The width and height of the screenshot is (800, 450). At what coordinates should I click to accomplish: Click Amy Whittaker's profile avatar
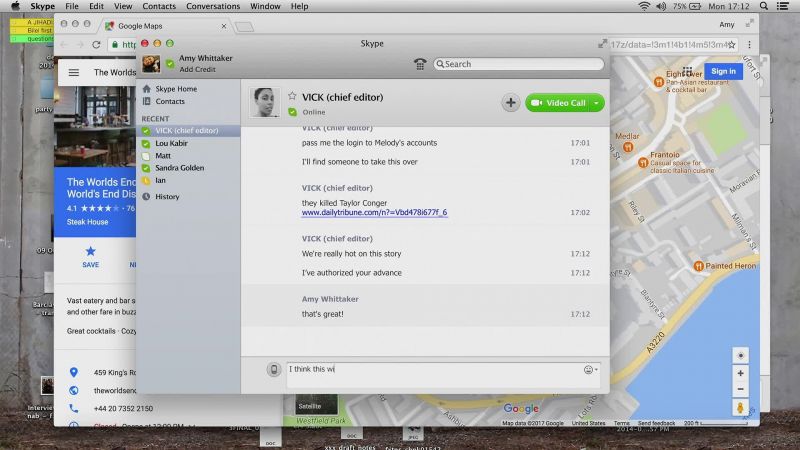tap(151, 64)
